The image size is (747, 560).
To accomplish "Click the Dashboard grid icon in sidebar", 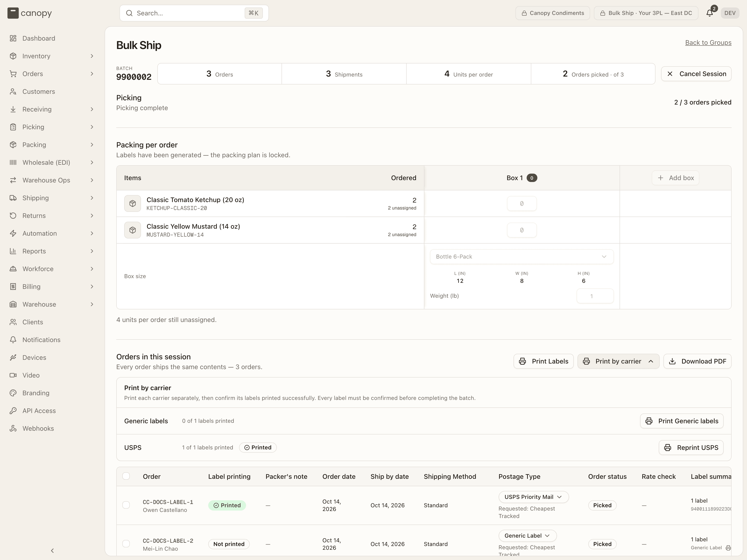I will (13, 38).
